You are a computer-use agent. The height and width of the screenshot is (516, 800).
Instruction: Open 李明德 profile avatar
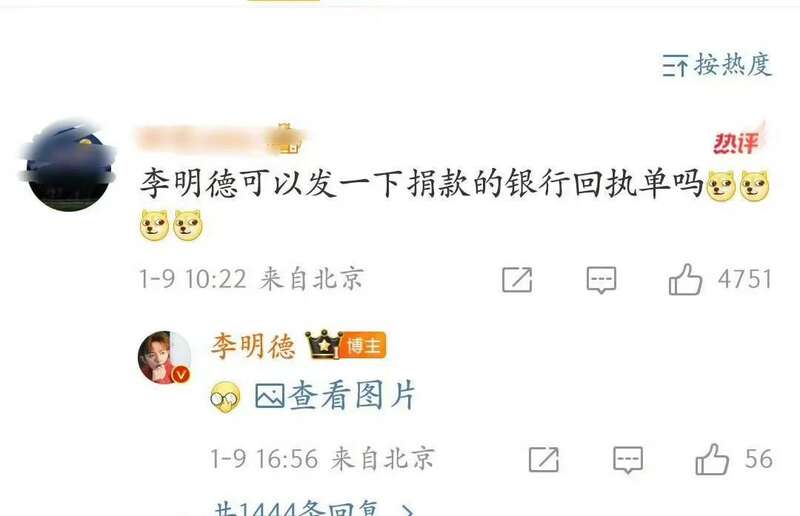tap(164, 357)
